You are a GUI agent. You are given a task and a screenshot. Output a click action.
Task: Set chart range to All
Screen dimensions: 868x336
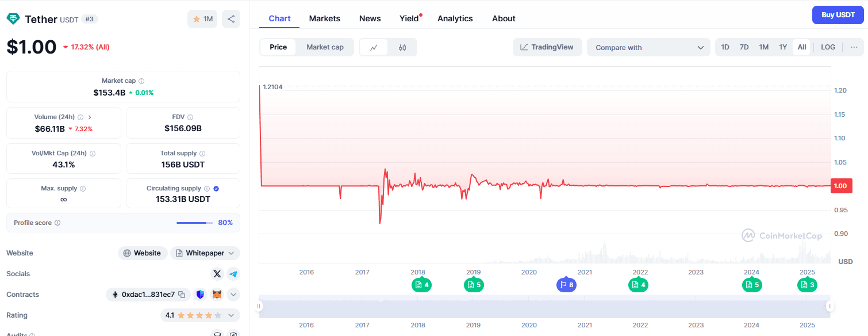(x=802, y=47)
